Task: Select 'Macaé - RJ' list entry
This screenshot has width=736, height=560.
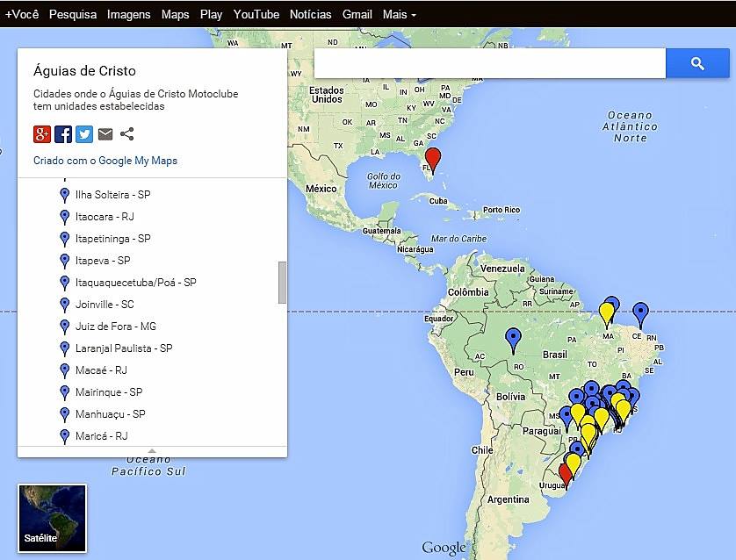Action: click(x=101, y=370)
